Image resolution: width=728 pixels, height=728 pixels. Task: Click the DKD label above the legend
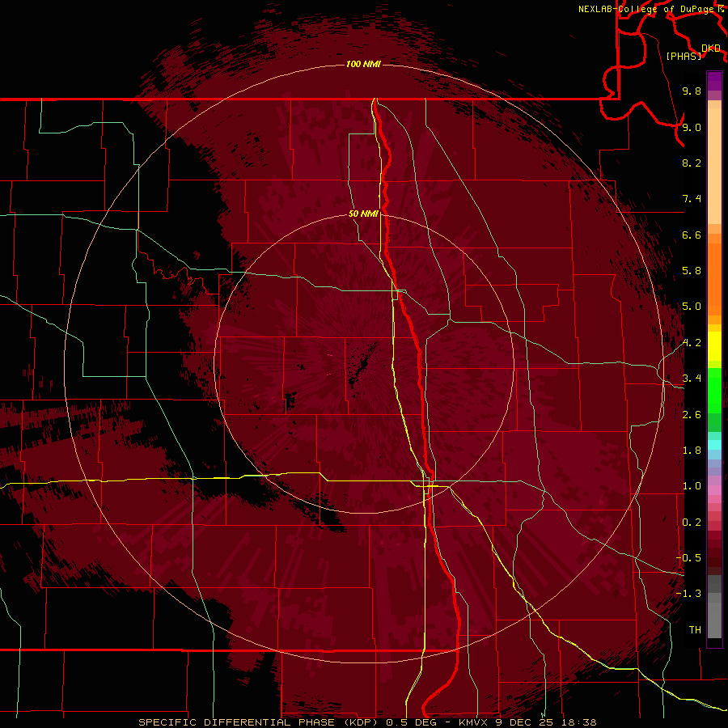pyautogui.click(x=711, y=48)
